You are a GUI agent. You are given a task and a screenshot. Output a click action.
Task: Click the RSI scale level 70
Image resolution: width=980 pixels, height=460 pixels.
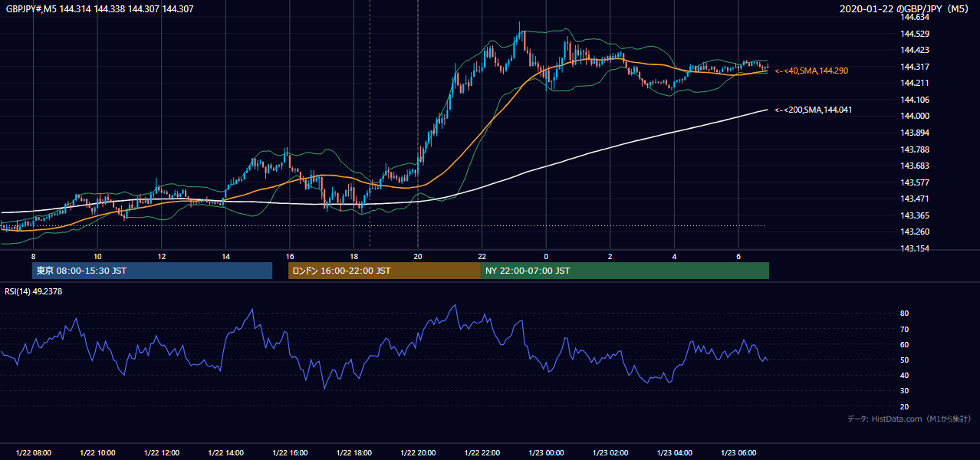pyautogui.click(x=904, y=329)
